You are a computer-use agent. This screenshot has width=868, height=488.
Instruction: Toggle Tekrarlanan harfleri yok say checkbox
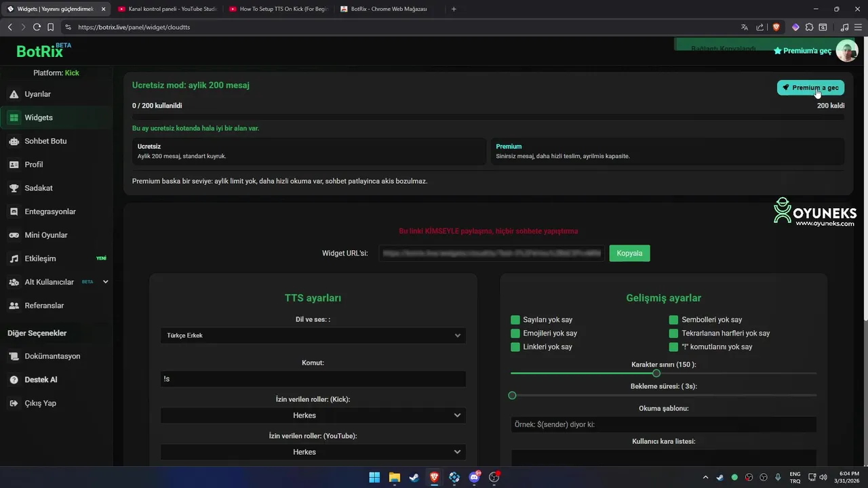673,333
